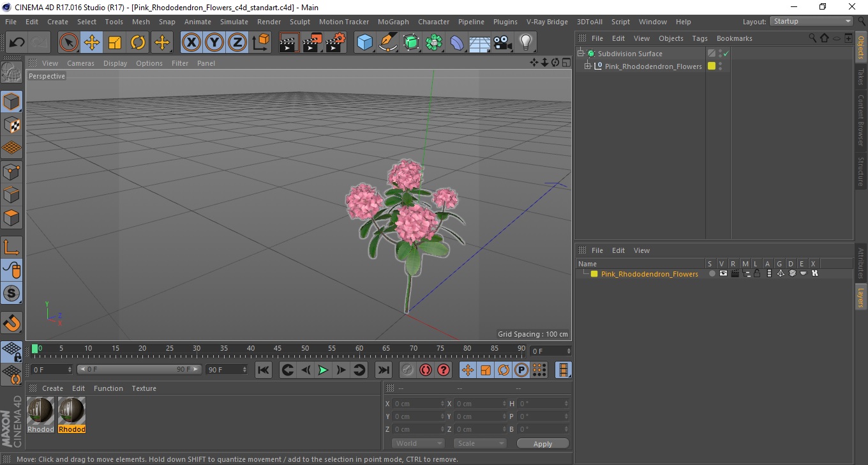Switch to Polygons mode

(12, 217)
